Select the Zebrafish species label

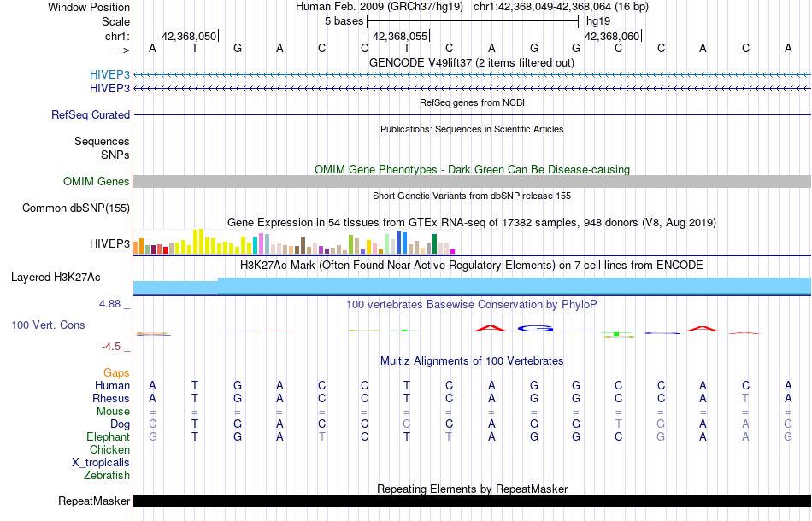point(108,475)
